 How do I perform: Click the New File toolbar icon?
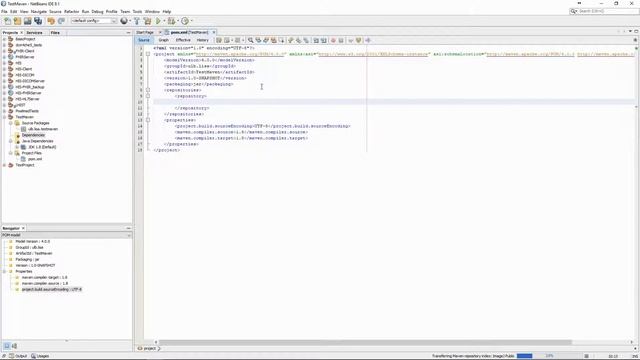pyautogui.click(x=7, y=21)
